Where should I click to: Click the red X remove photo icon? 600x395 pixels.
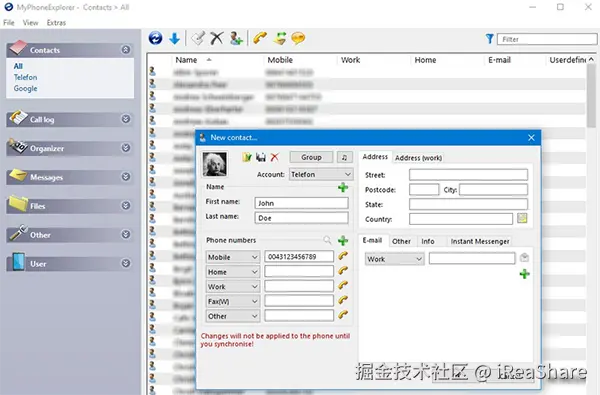click(274, 157)
